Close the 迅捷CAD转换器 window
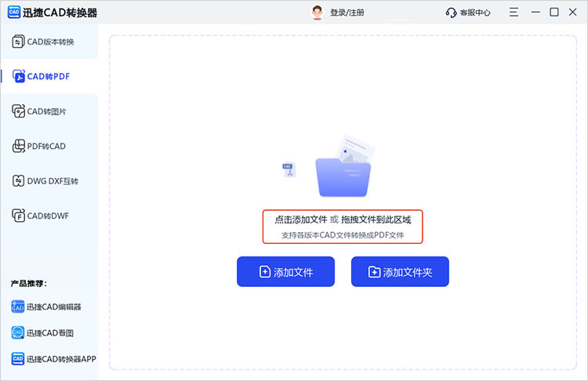This screenshot has width=588, height=381. pyautogui.click(x=572, y=13)
